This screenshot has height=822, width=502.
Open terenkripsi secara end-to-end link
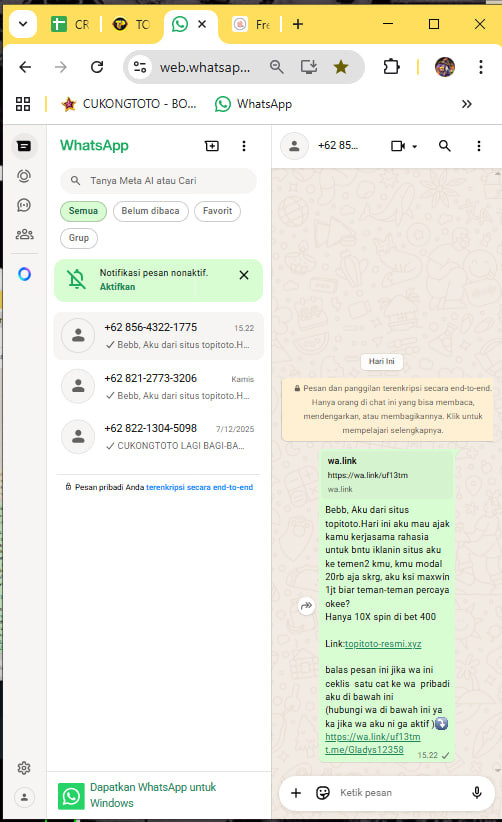pos(199,487)
